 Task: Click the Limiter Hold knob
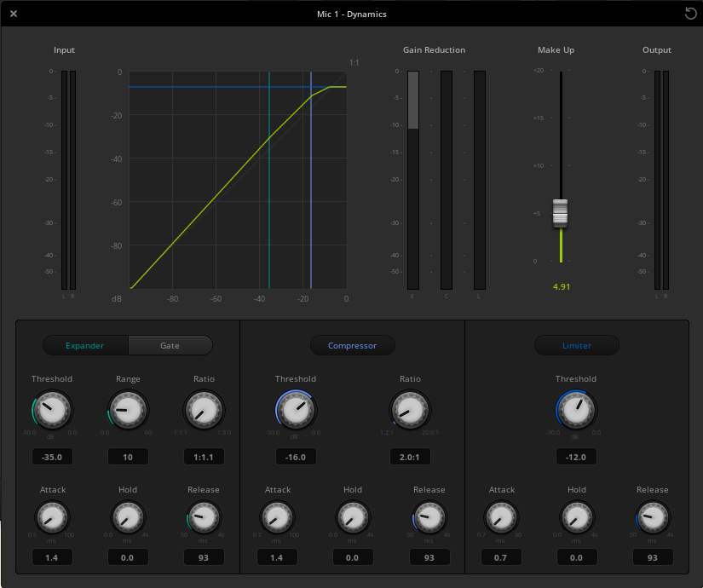point(577,517)
